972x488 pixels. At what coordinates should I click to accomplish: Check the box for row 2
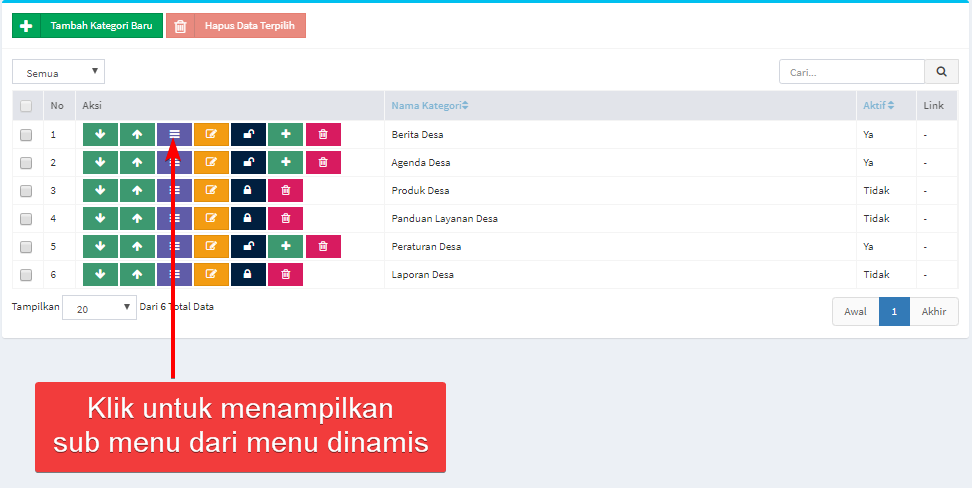(x=26, y=162)
